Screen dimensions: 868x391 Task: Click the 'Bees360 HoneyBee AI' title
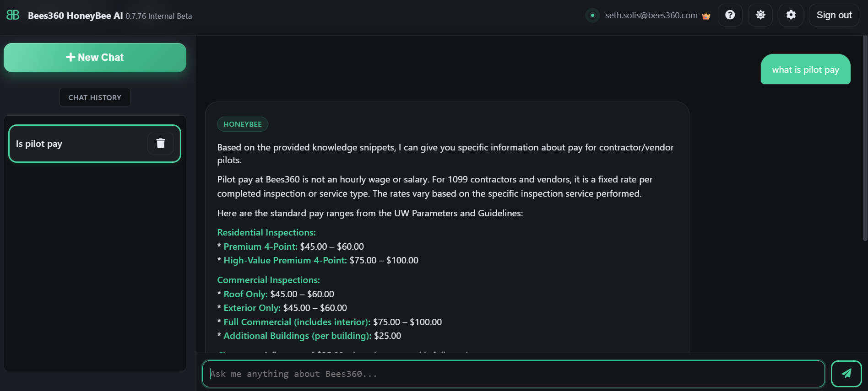(76, 16)
